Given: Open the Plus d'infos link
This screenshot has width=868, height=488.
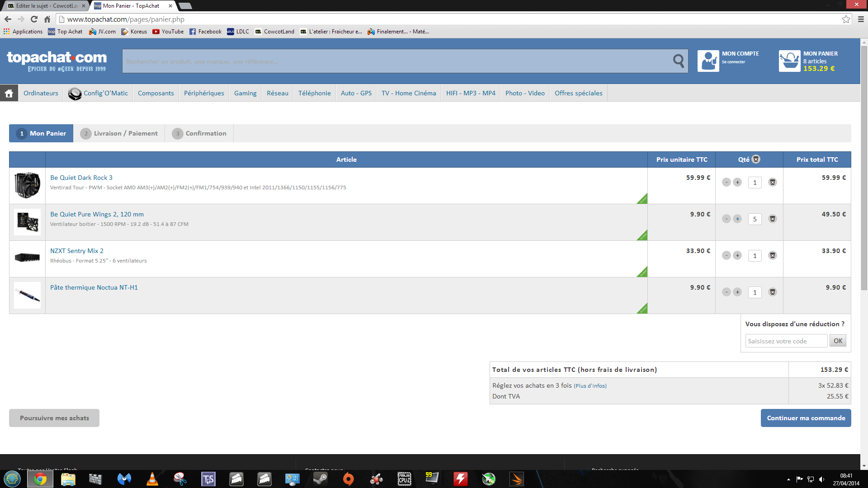Looking at the screenshot, I should [590, 386].
